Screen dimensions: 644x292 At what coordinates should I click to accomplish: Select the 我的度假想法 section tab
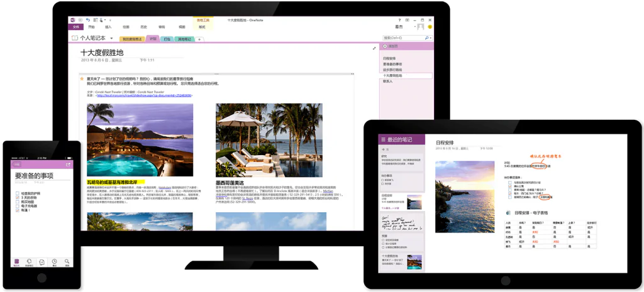tap(132, 40)
